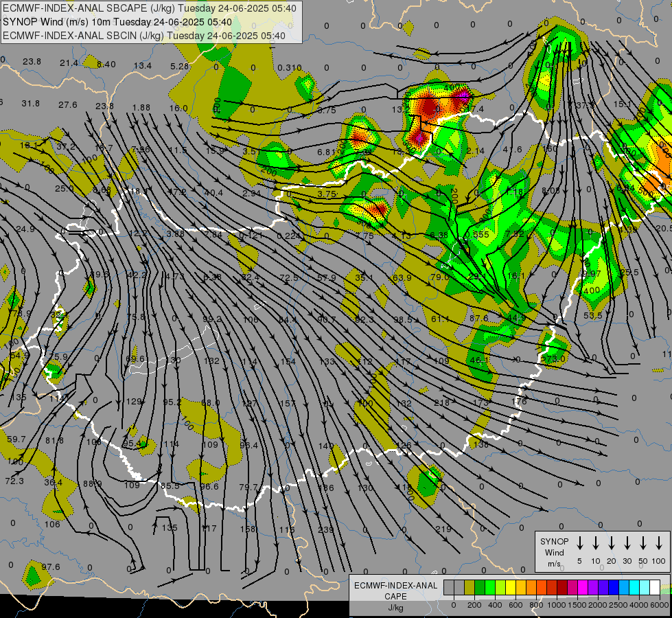Click the map value 97.6

tap(51, 567)
